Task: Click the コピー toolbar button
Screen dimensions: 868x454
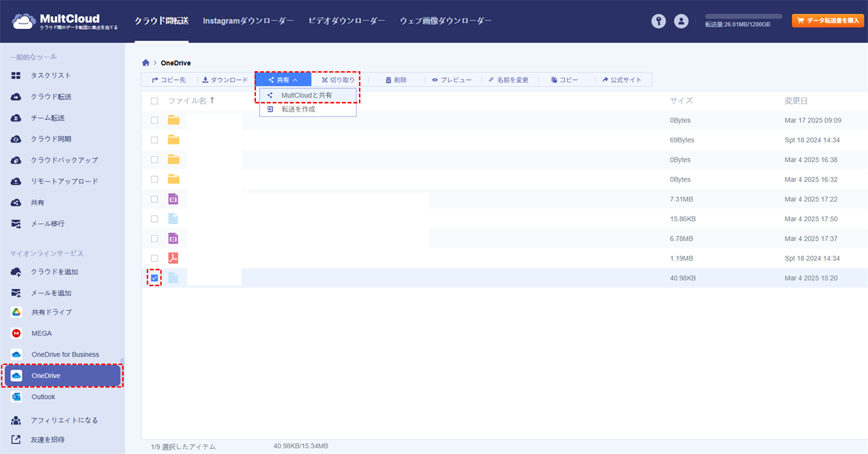Action: 565,80
